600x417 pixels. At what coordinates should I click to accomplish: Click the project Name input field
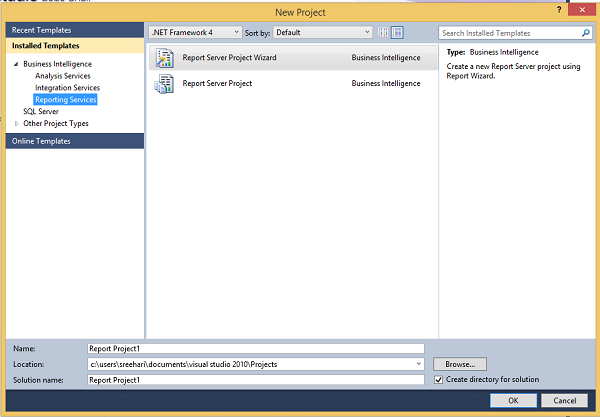click(255, 348)
